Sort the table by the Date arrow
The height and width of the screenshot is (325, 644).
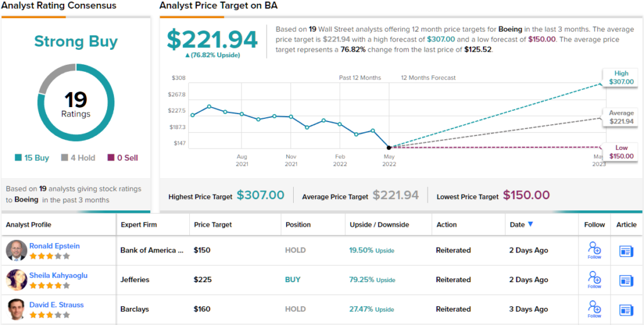(530, 224)
